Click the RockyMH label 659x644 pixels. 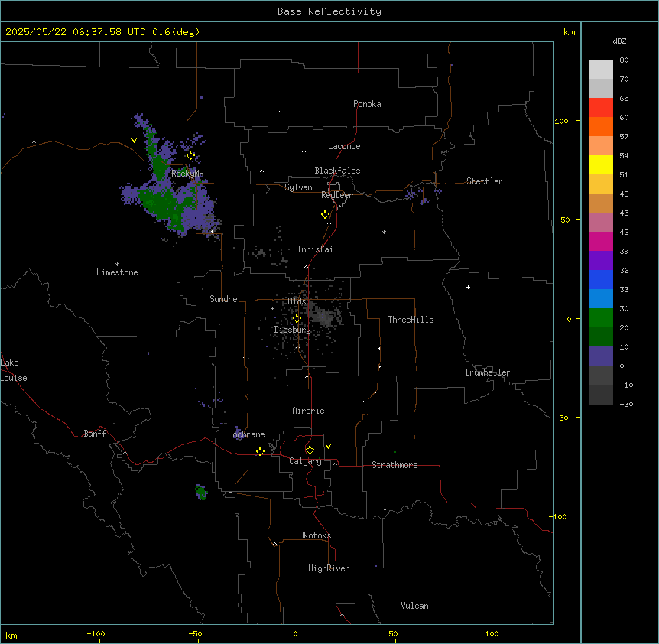click(187, 173)
